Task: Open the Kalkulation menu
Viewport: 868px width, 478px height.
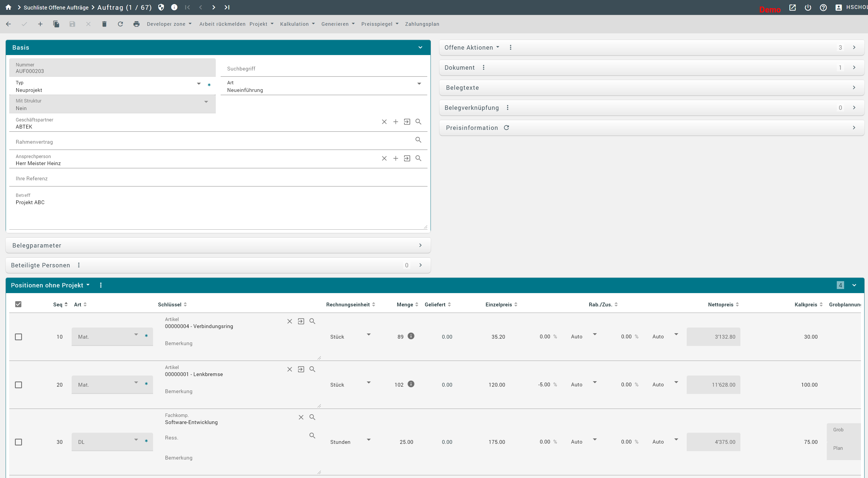Action: pos(297,24)
